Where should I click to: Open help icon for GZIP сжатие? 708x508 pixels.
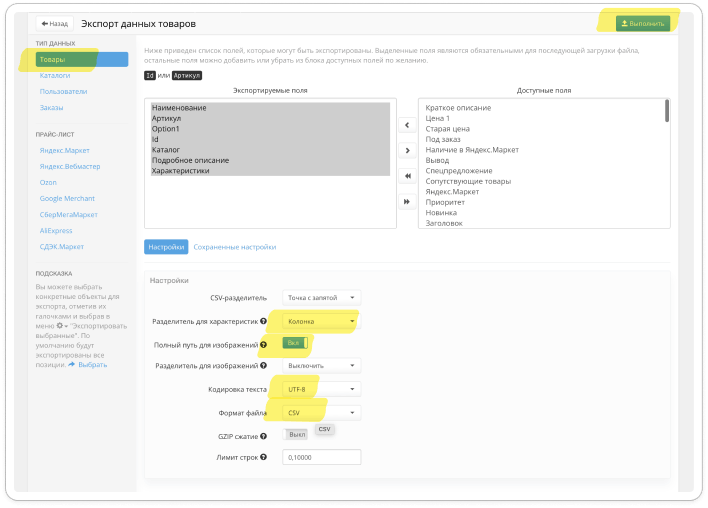pyautogui.click(x=263, y=436)
